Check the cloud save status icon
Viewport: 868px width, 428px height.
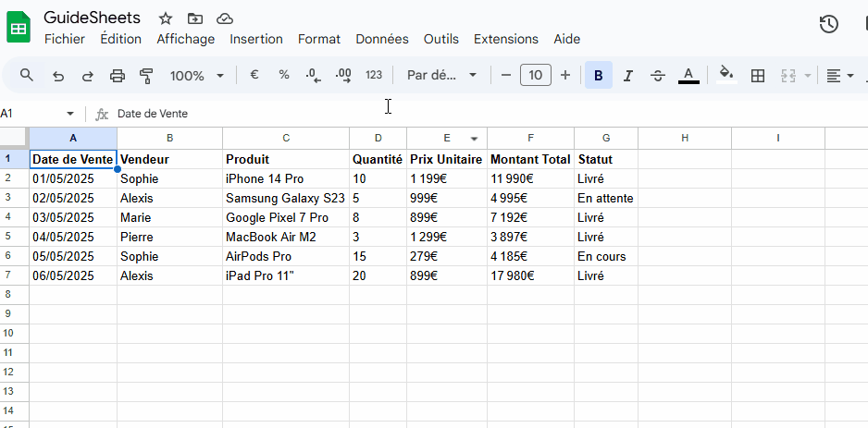pos(224,18)
